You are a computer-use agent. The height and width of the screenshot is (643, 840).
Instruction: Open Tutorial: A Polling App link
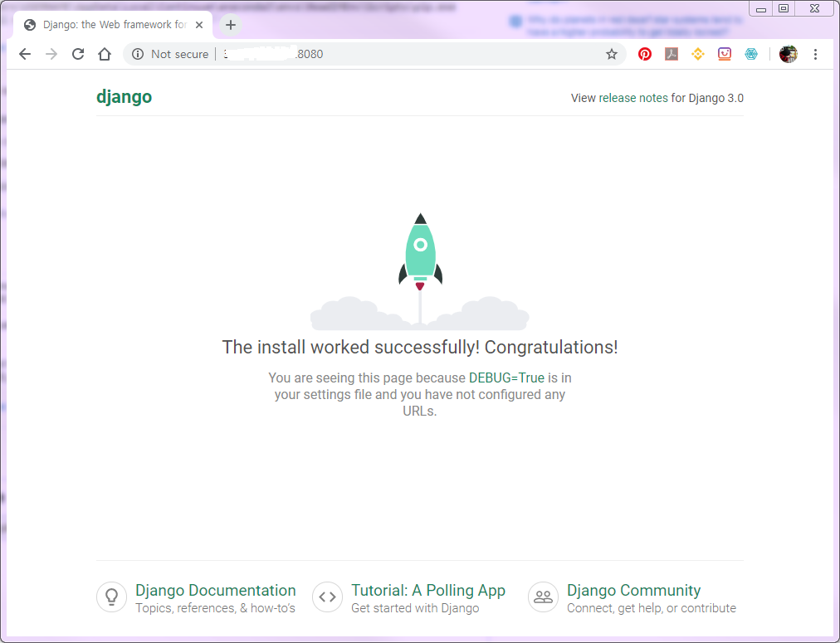428,590
